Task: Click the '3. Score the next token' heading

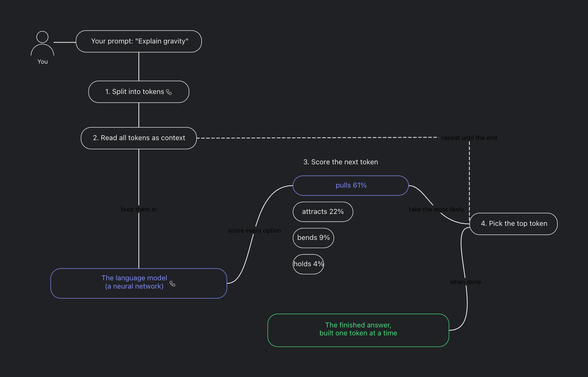Action: coord(341,162)
